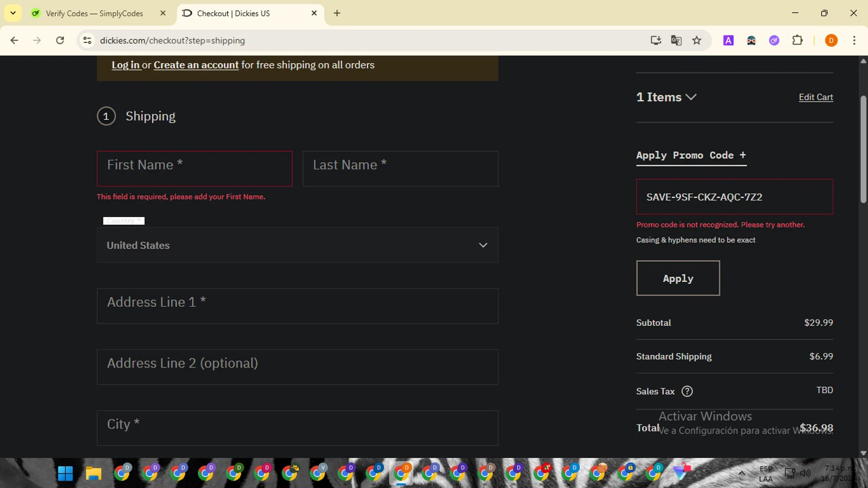Collapse the Apply Promo Code section
Screen dimensions: 868x488
click(x=691, y=155)
